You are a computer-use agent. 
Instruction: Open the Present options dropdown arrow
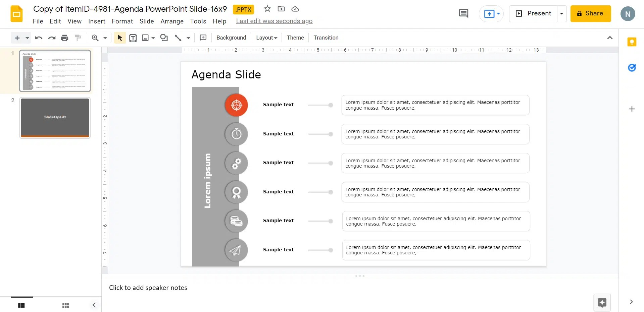pyautogui.click(x=562, y=13)
